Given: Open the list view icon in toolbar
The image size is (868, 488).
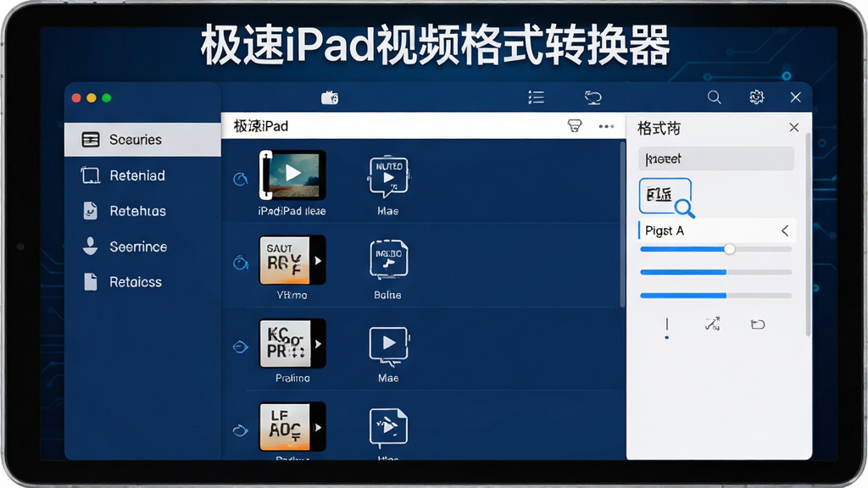Looking at the screenshot, I should pos(536,97).
